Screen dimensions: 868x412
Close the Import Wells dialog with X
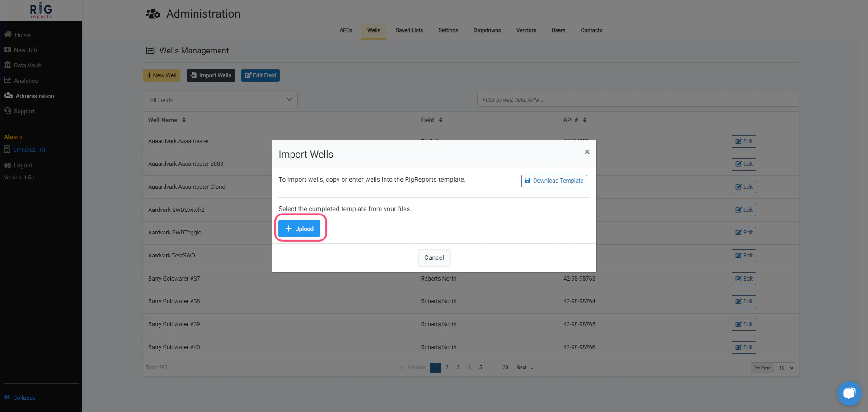tap(587, 152)
